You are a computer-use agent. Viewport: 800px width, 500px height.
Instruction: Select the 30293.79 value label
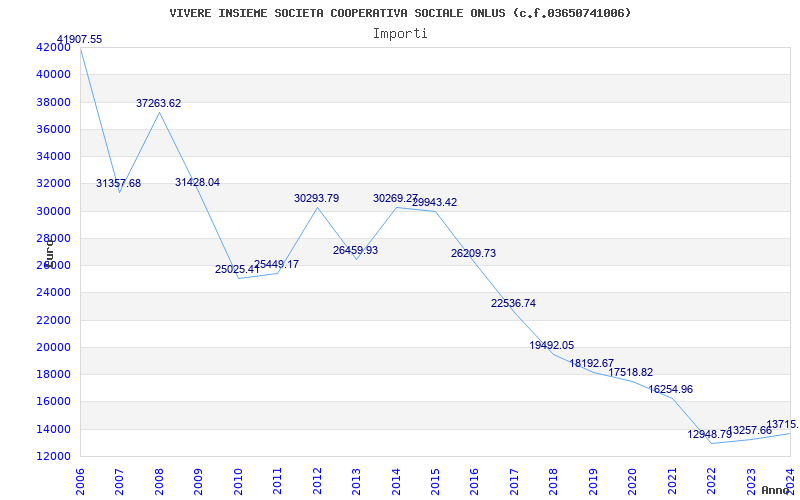tap(316, 198)
